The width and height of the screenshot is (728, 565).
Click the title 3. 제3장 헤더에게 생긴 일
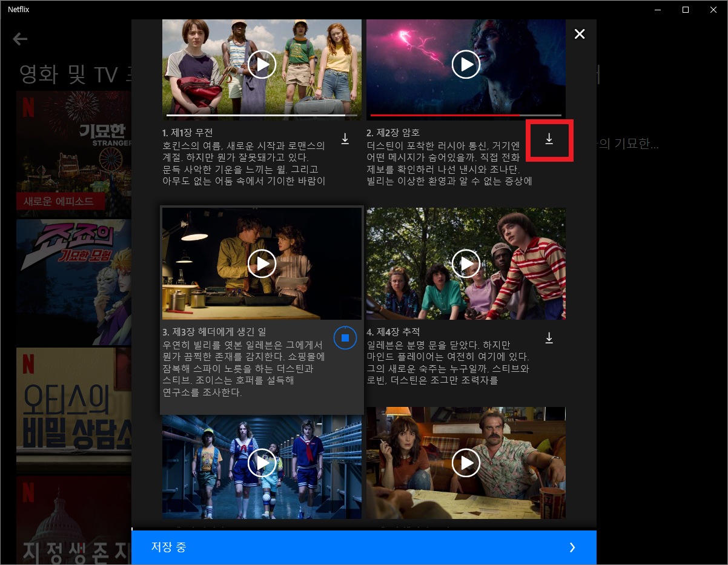[x=214, y=332]
